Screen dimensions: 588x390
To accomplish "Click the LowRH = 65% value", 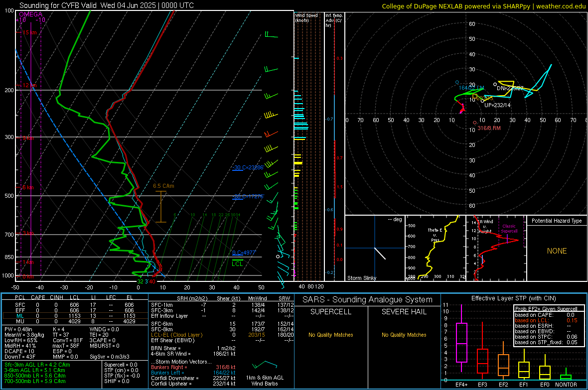I will pos(20,340).
